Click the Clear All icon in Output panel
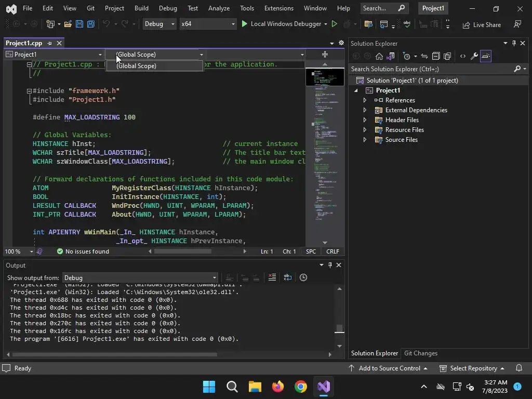The height and width of the screenshot is (399, 532). 272,277
